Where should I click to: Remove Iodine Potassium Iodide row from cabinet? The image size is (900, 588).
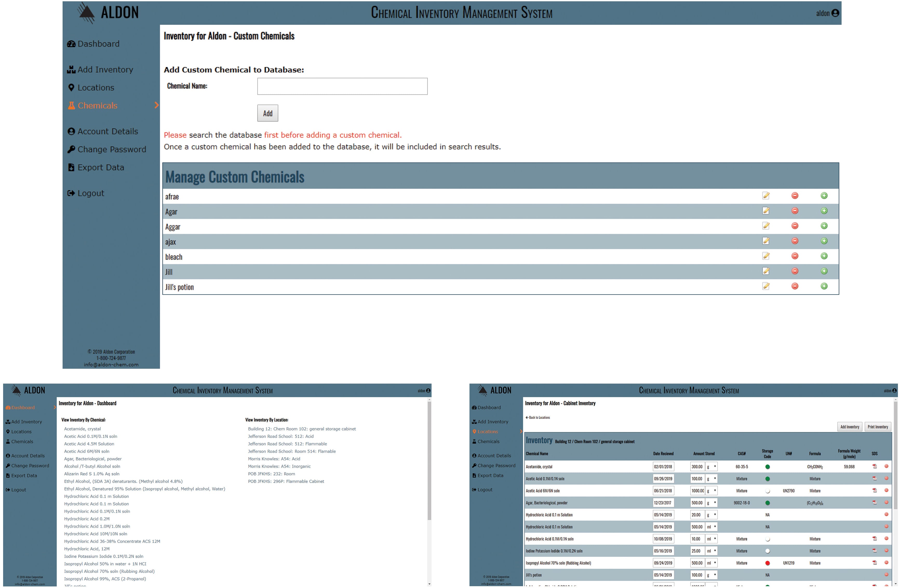(886, 551)
